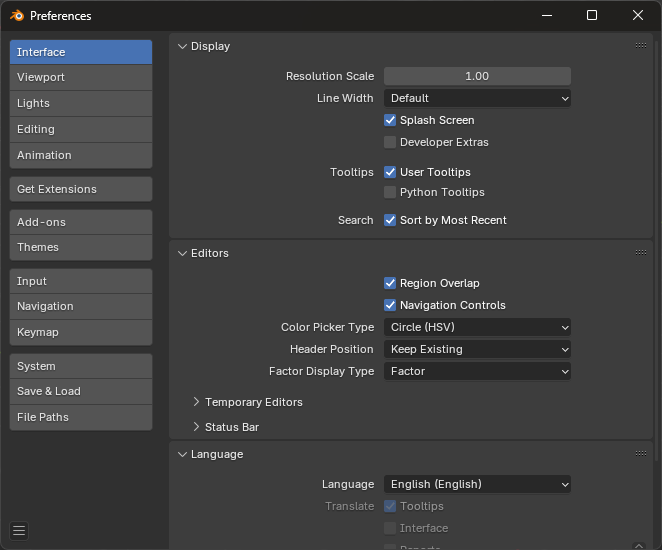Viewport: 662px width, 550px height.
Task: Uncheck Region Overlap option
Action: point(390,283)
